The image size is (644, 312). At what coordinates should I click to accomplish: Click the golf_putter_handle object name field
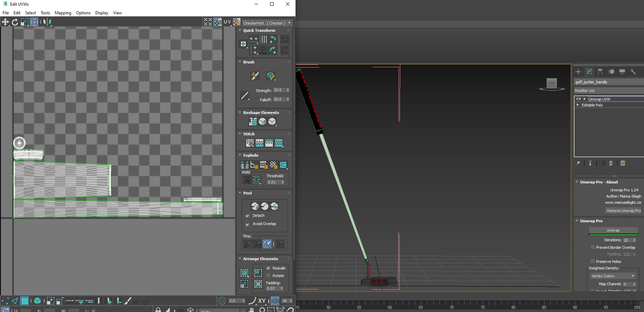tap(608, 82)
